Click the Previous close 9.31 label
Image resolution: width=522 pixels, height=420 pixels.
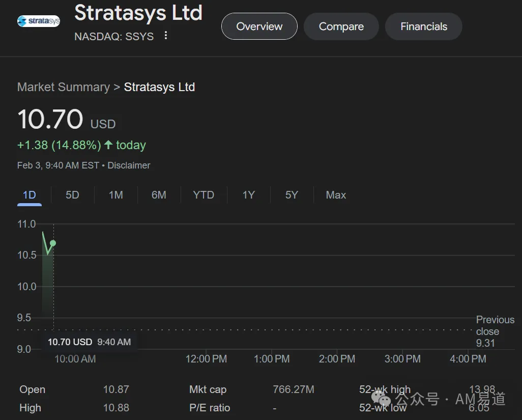pyautogui.click(x=495, y=331)
